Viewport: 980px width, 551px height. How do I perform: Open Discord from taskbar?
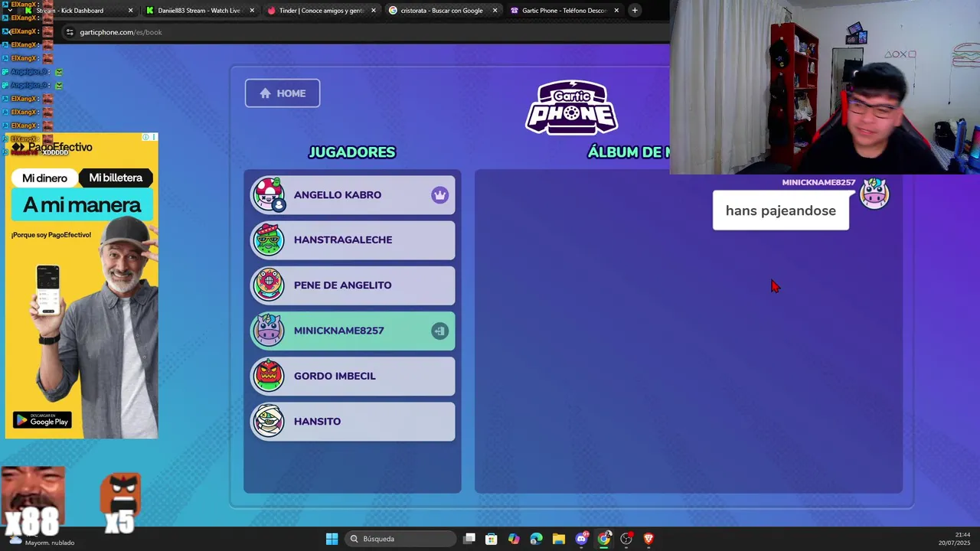pyautogui.click(x=582, y=539)
